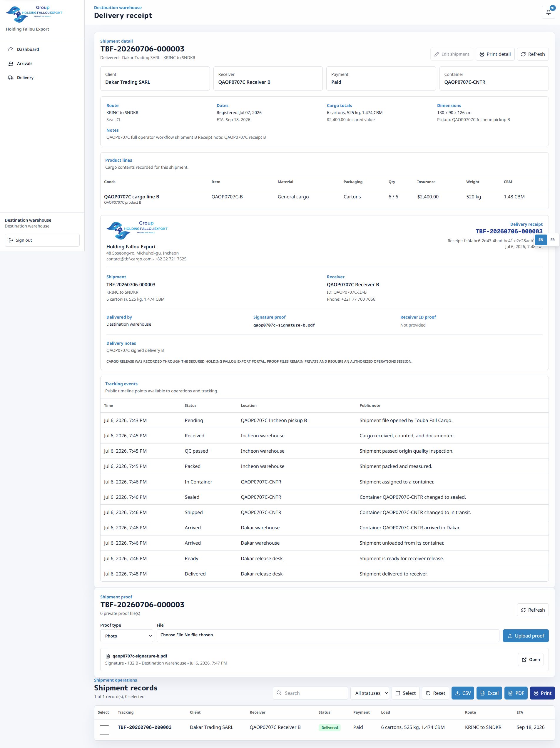Screen dimensions: 560x748
Task: Check the row checkbox for TBF-20260706-000003
Action: point(104,730)
